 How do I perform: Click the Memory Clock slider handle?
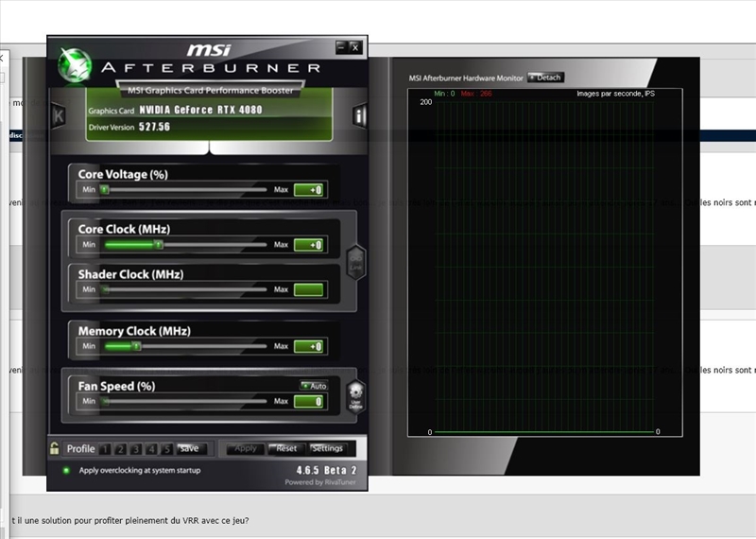[136, 346]
